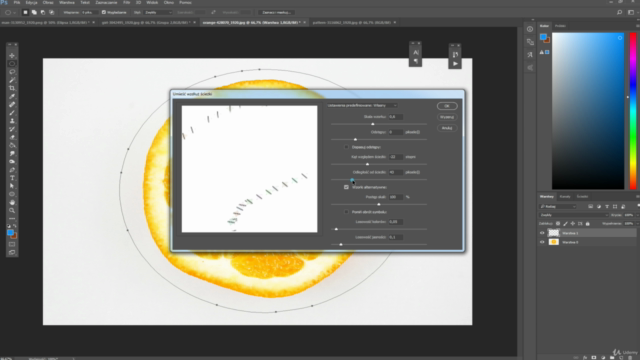Click the Subtract from Selection mode icon

pyautogui.click(x=43, y=12)
